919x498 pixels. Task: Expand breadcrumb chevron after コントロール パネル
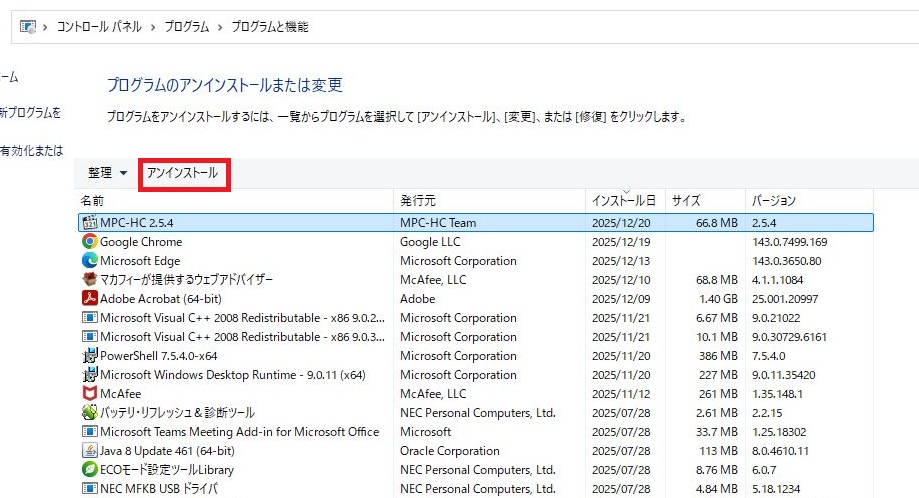coord(153,27)
